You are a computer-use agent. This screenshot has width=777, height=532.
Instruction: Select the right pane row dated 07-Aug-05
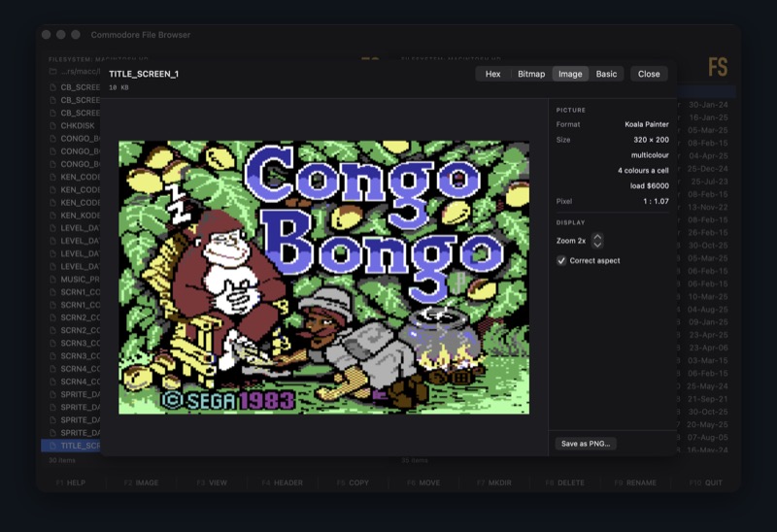tap(706, 438)
